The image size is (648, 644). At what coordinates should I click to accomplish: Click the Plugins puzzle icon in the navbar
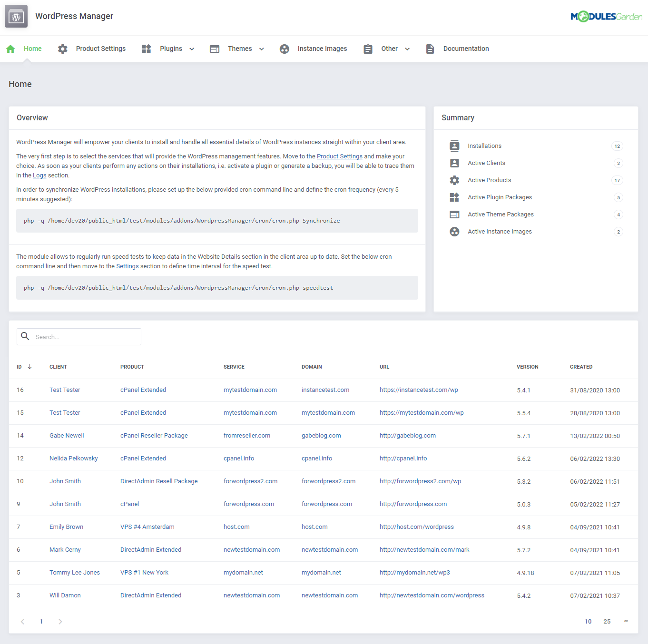point(147,49)
